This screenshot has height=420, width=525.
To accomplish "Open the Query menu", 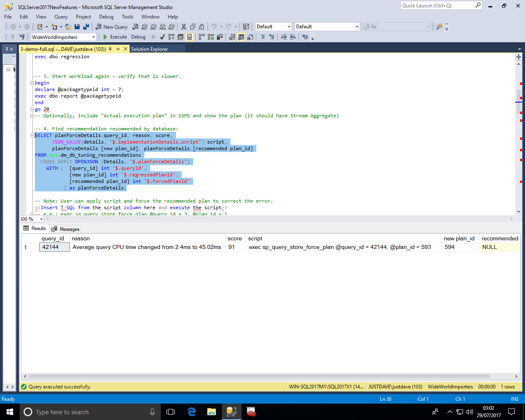I will 61,17.
